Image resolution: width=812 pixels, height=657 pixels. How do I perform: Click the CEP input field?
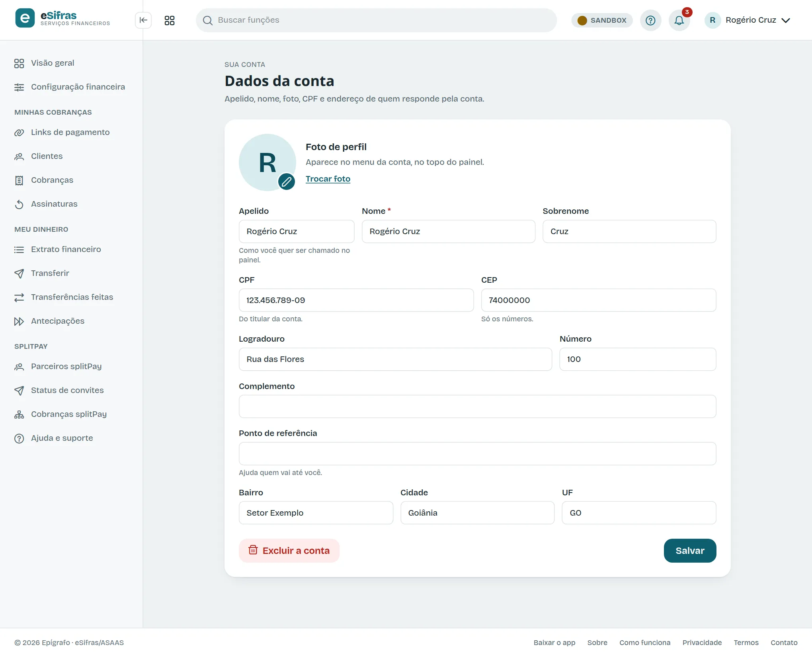coord(599,300)
